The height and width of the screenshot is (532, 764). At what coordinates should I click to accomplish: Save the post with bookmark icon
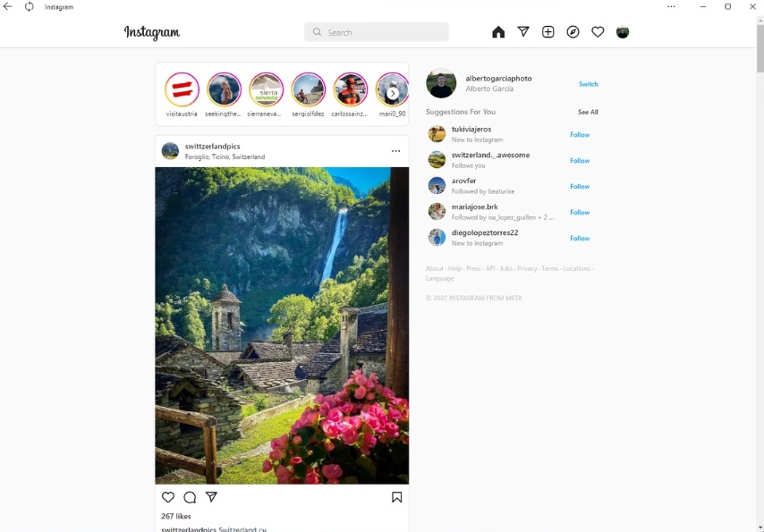[396, 497]
